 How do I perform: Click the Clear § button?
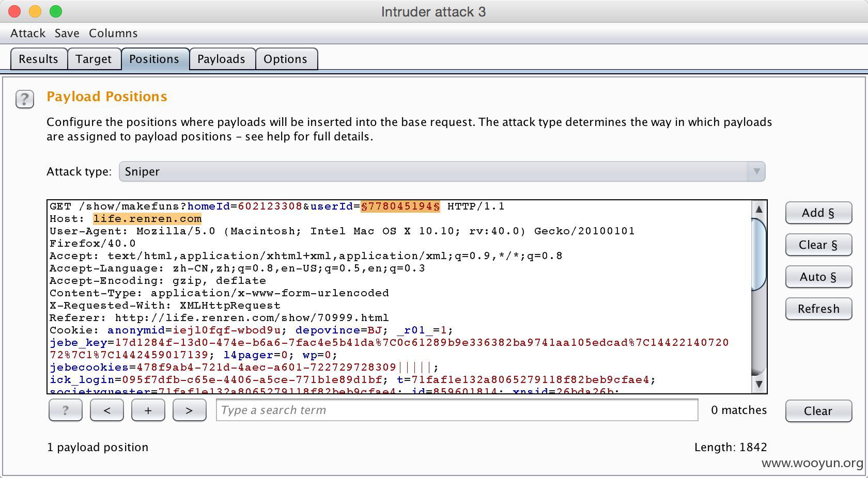(818, 245)
